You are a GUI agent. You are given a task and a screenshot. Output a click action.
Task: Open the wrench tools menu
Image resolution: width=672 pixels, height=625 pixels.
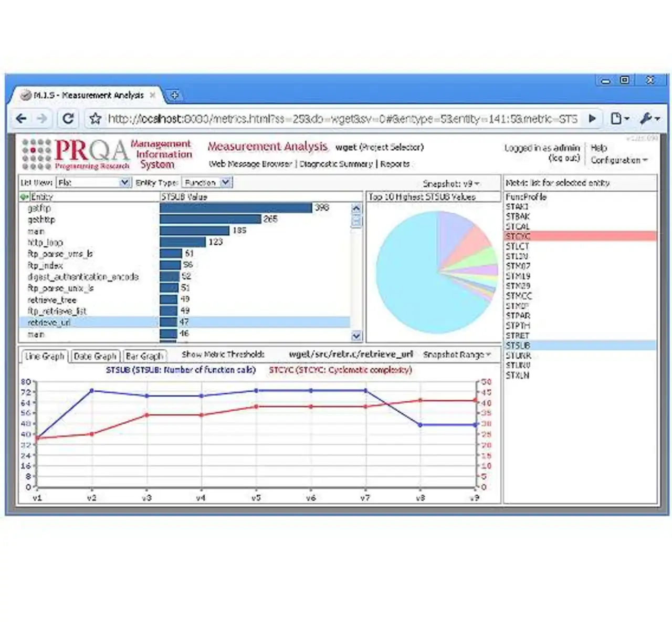coord(649,119)
